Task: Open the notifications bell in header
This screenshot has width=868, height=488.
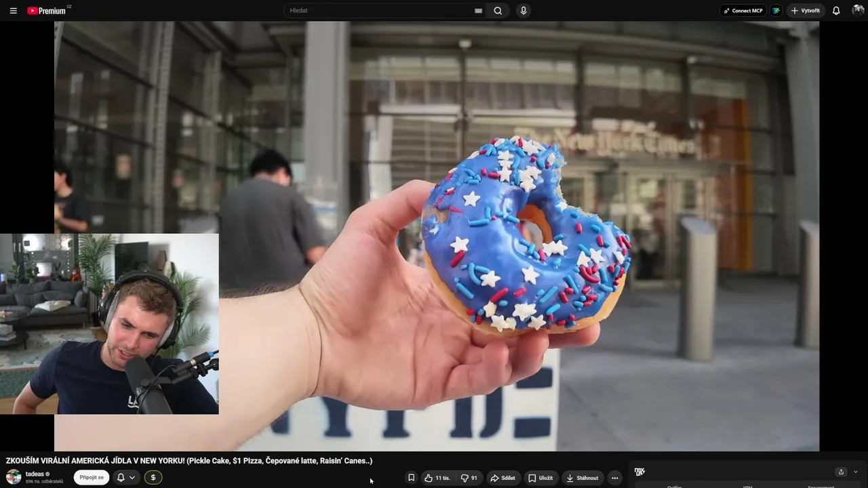Action: (x=836, y=11)
